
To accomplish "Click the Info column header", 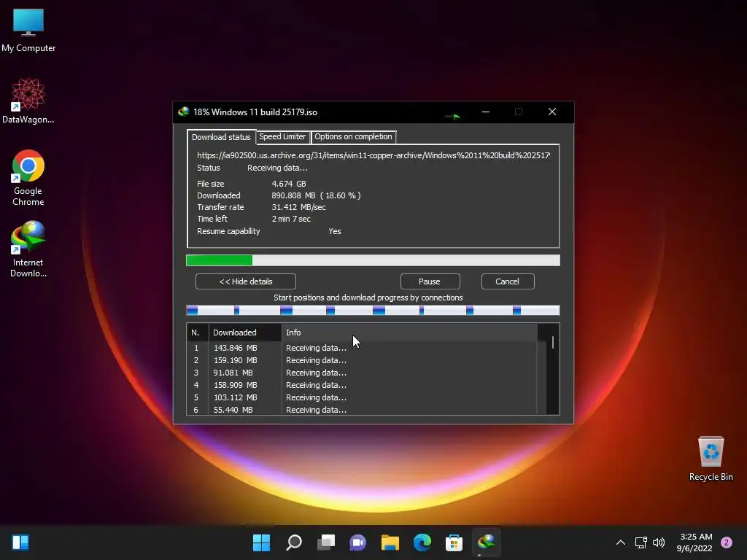I will pyautogui.click(x=409, y=332).
